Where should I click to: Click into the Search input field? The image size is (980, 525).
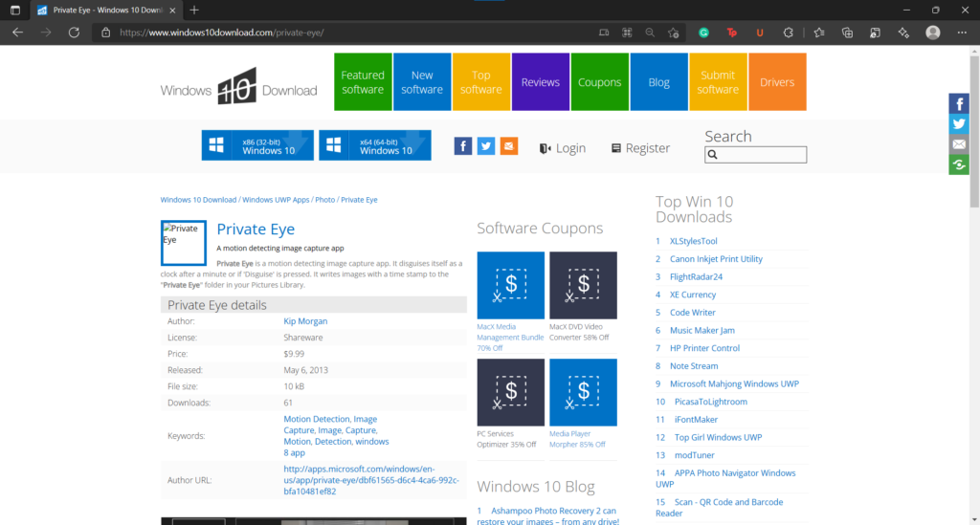tap(756, 155)
